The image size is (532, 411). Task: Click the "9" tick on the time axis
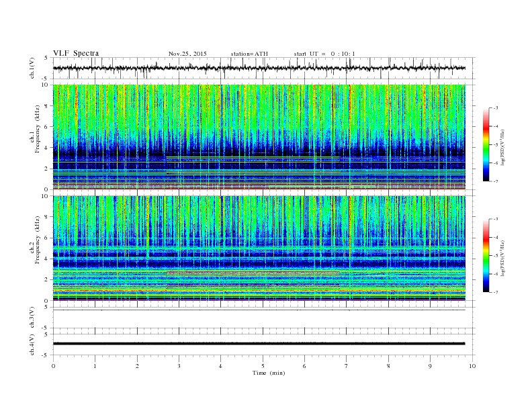pos(430,366)
